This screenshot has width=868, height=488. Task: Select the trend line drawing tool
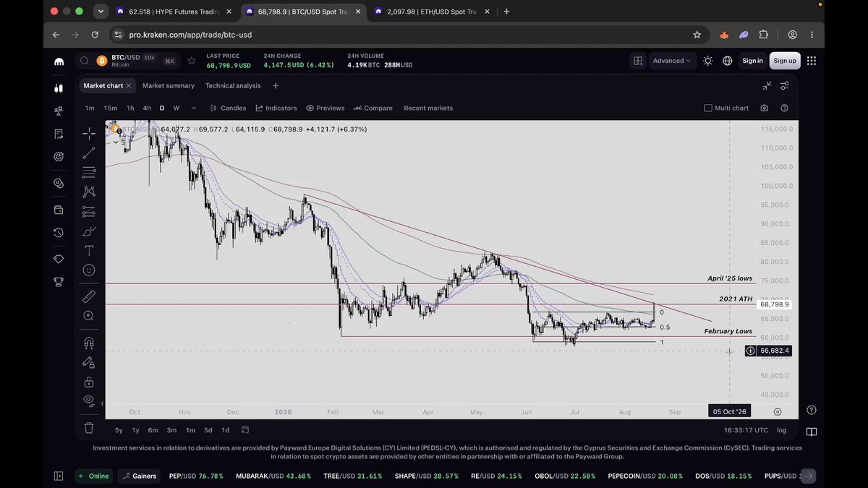coord(89,153)
